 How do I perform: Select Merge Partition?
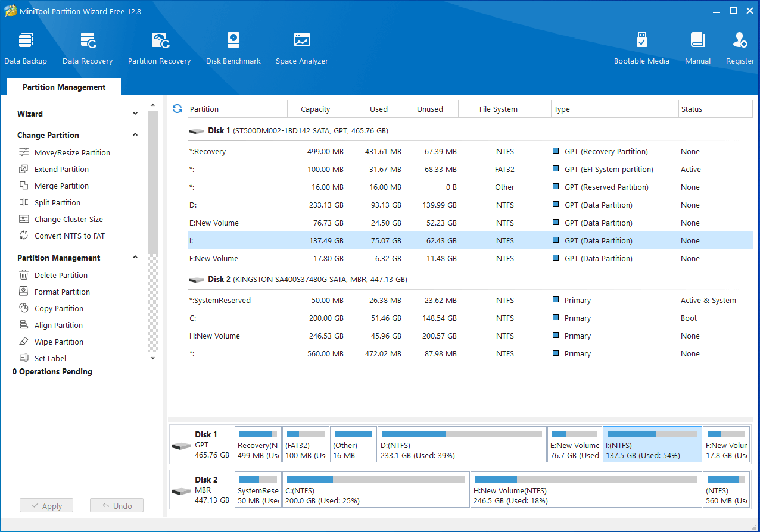(61, 186)
